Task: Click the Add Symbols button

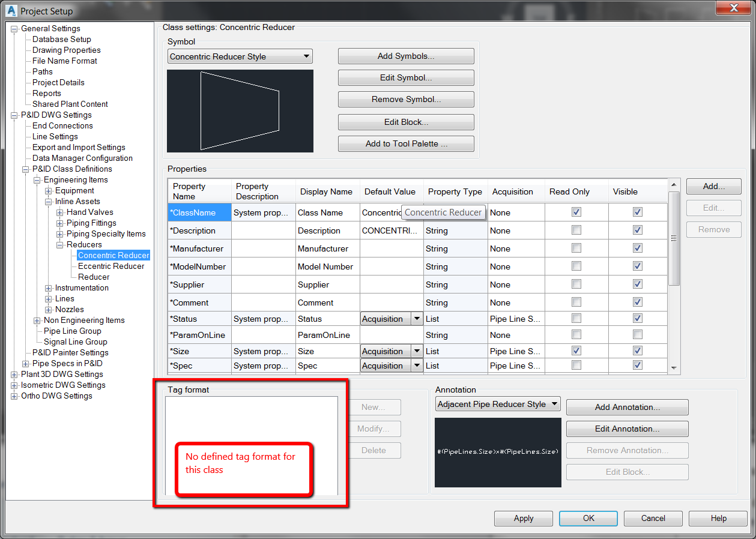Action: point(406,56)
